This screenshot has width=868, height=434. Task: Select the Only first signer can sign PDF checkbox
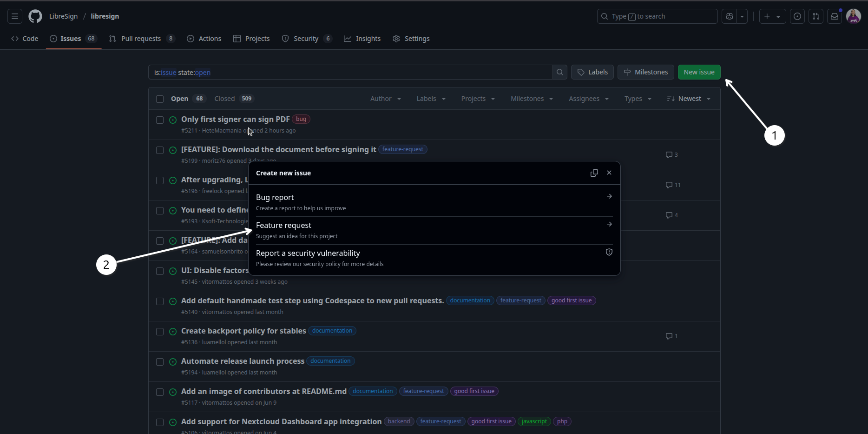tap(160, 120)
